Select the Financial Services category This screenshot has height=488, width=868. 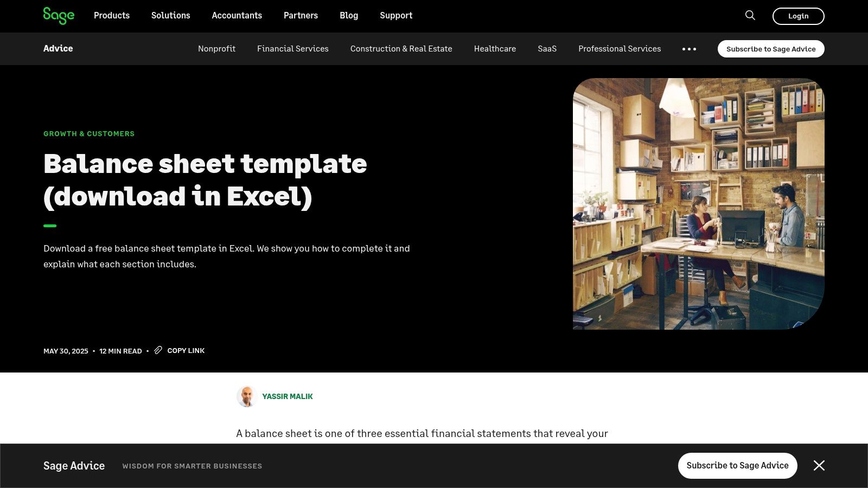tap(292, 49)
